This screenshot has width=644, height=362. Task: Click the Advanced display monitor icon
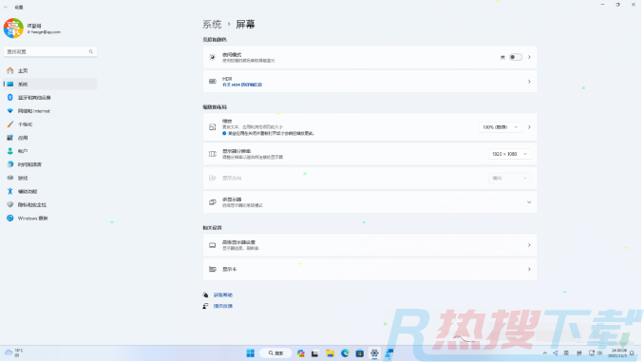coord(213,245)
